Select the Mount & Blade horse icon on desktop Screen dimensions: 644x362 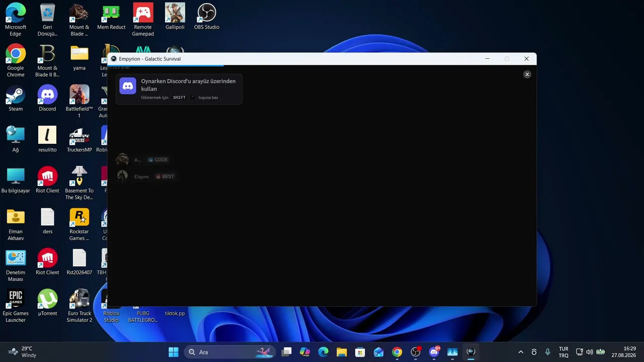tap(79, 20)
